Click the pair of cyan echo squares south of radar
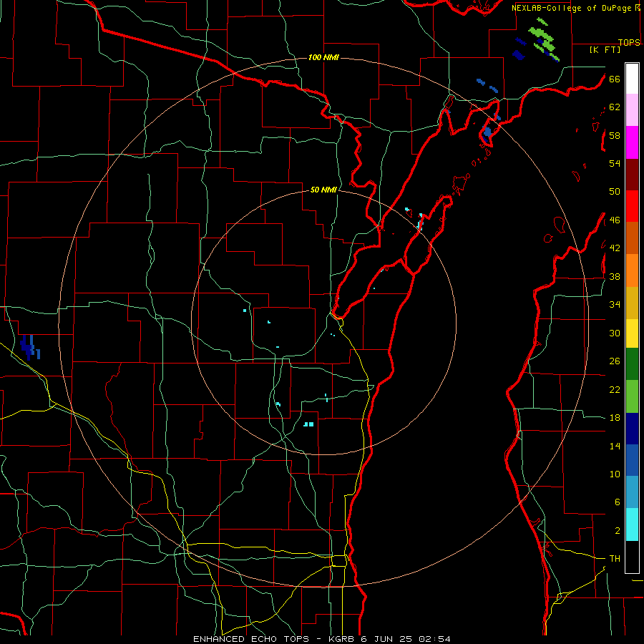This screenshot has height=644, width=644. coord(308,424)
